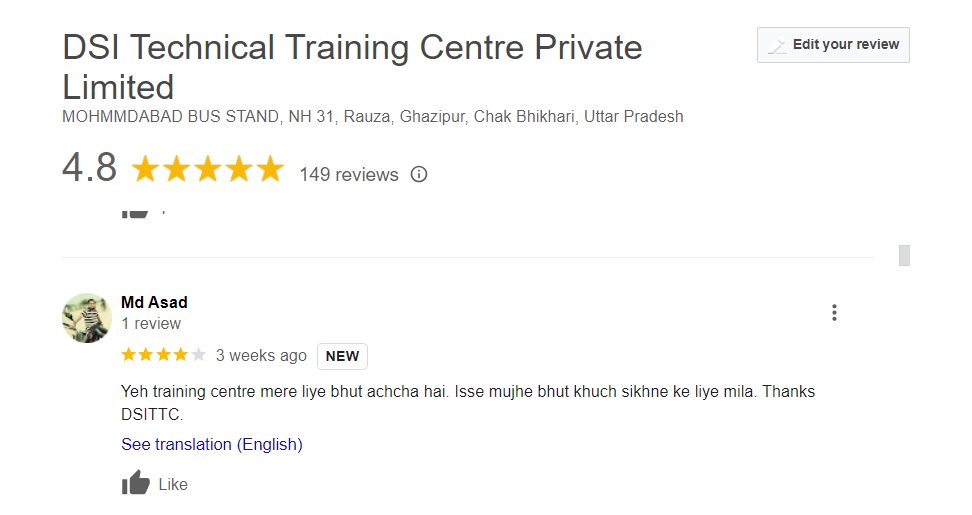
Task: Open the See translation (English) link
Action: (x=212, y=444)
